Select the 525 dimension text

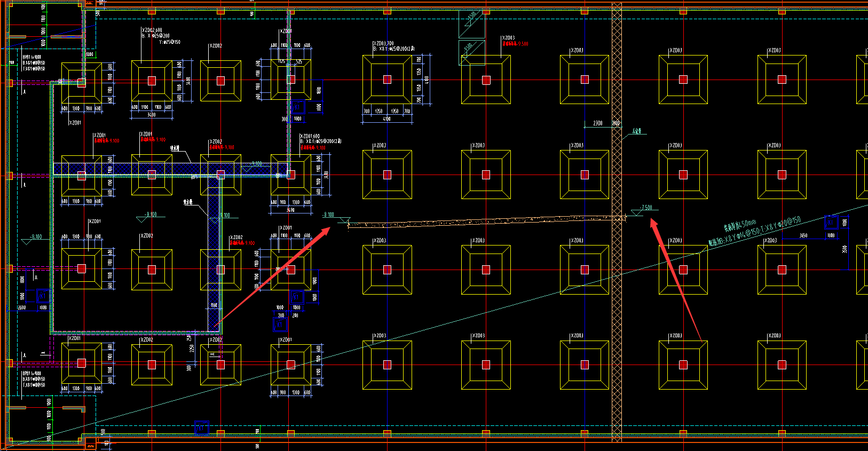pyautogui.click(x=299, y=62)
